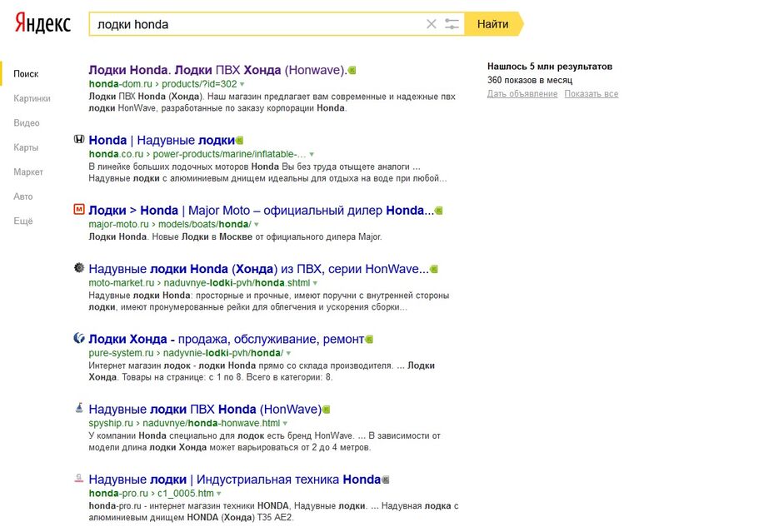
Task: Click green badge after 'серии HonWave...' title
Action: coord(434,270)
